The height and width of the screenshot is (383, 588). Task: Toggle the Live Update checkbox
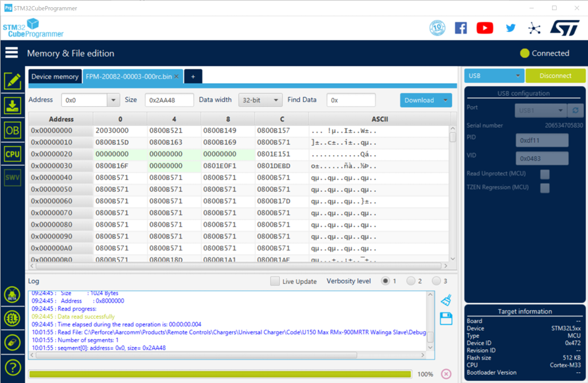point(275,281)
